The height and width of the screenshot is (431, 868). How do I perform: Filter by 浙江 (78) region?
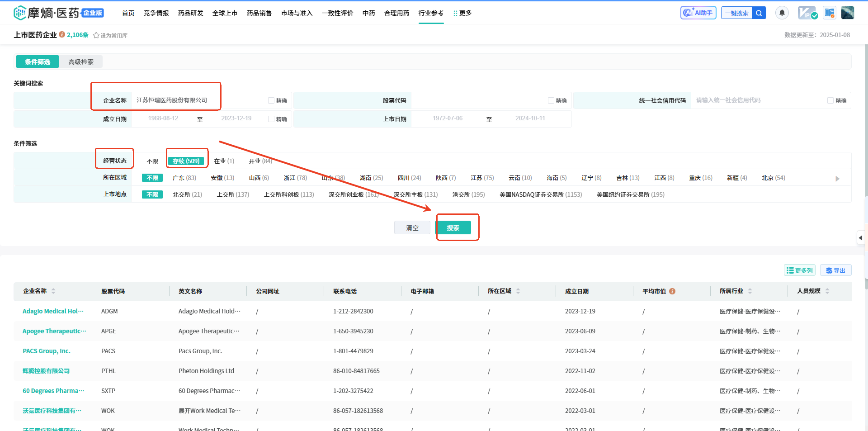(x=295, y=178)
